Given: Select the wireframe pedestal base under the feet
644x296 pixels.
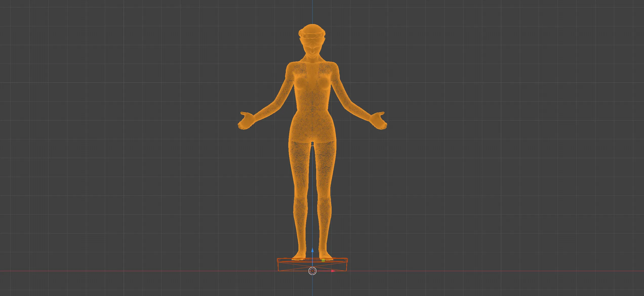Looking at the screenshot, I should pos(312,265).
